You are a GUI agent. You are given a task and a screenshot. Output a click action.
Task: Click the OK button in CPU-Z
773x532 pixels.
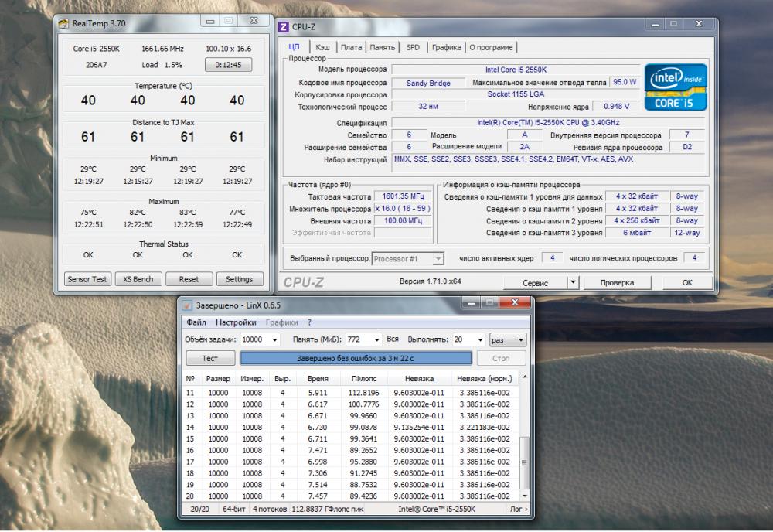click(x=687, y=283)
